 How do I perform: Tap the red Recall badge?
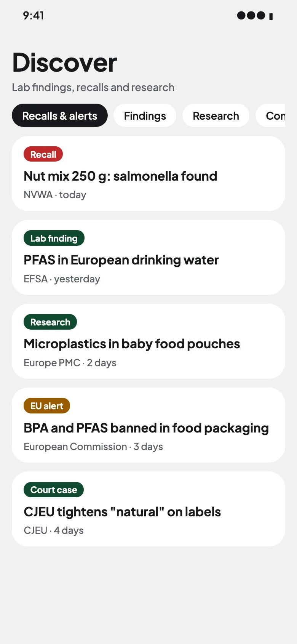[x=43, y=154]
